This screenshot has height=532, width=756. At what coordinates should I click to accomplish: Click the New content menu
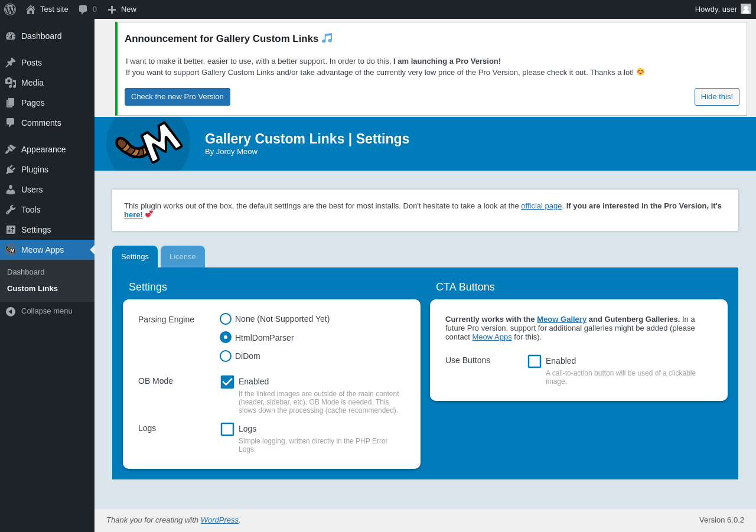coord(122,9)
